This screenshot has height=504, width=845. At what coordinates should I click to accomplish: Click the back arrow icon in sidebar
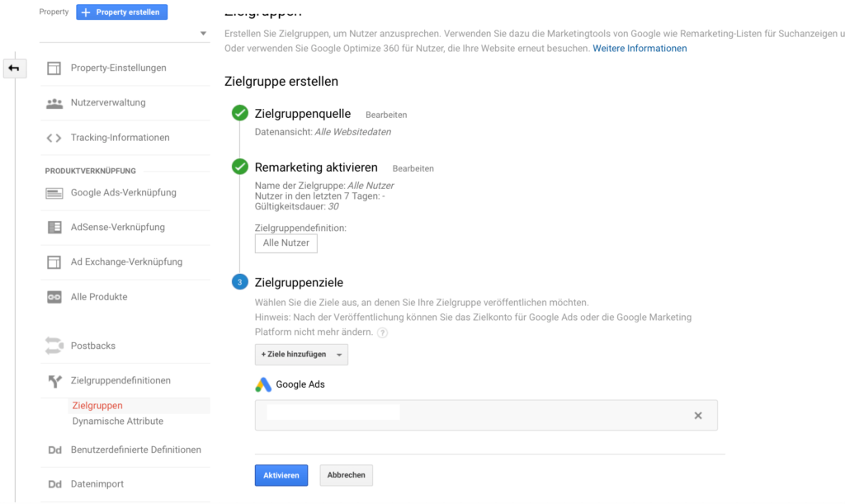14,68
